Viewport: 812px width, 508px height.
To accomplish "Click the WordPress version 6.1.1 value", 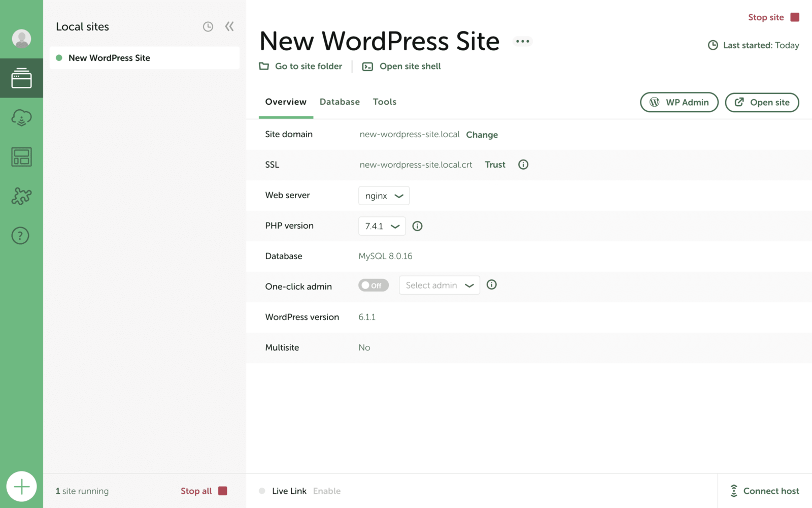I will [x=367, y=317].
